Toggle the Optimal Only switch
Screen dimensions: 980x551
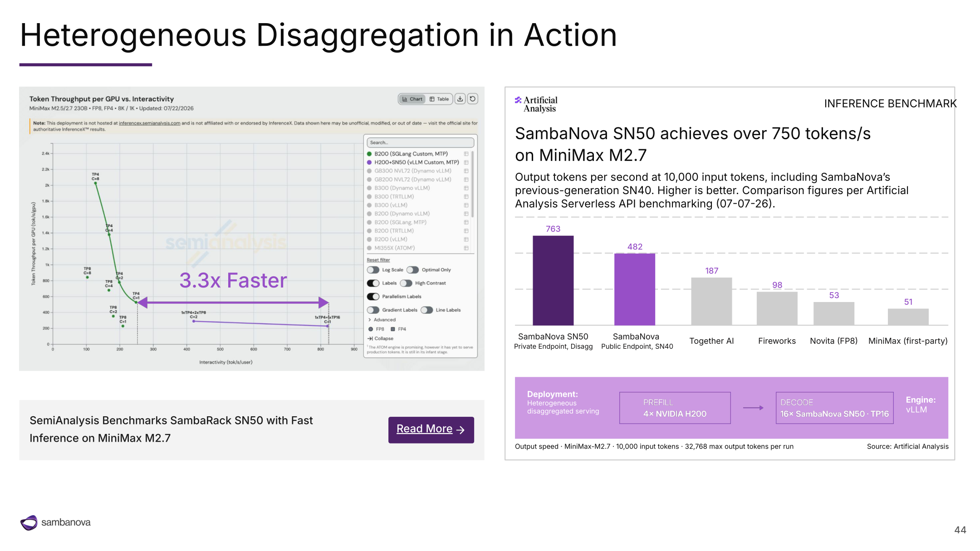tap(412, 270)
